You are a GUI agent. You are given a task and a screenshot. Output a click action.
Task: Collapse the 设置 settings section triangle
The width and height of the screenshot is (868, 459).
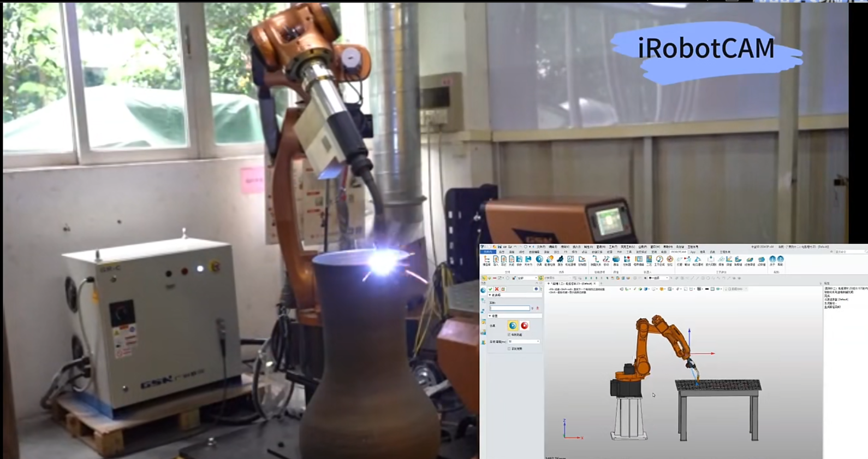point(490,316)
